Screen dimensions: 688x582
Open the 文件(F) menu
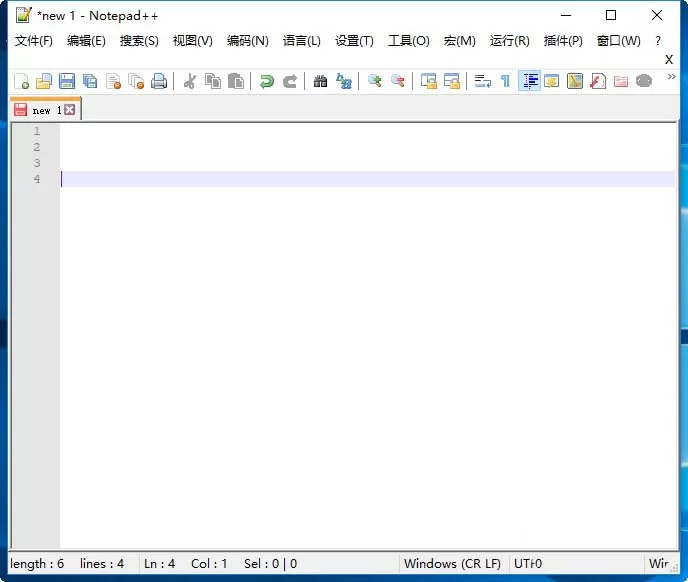[x=34, y=41]
